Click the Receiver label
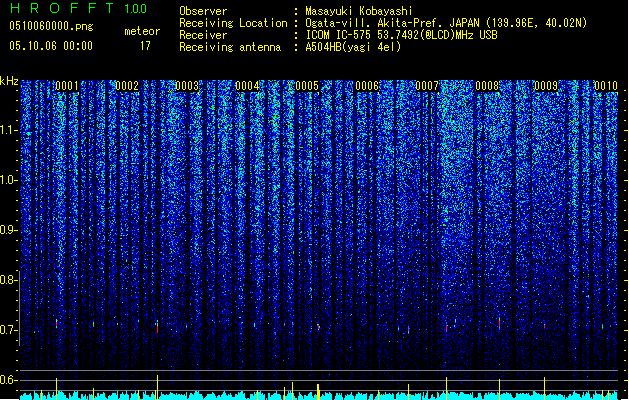This screenshot has height=400, width=629. pyautogui.click(x=203, y=35)
